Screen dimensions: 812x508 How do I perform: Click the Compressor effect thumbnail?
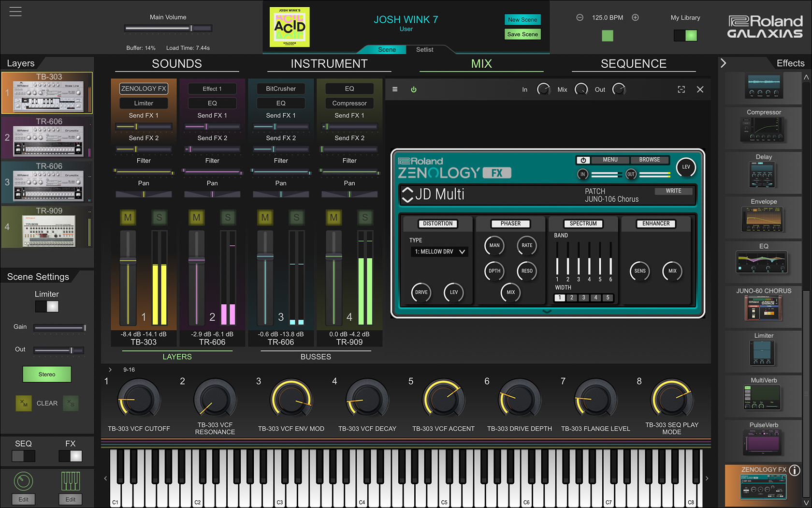coord(764,130)
